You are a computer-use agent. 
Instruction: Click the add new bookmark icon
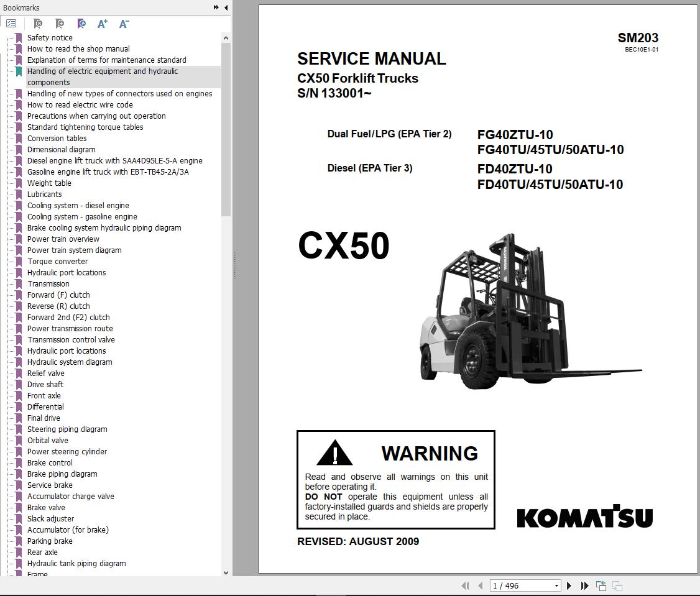(59, 24)
